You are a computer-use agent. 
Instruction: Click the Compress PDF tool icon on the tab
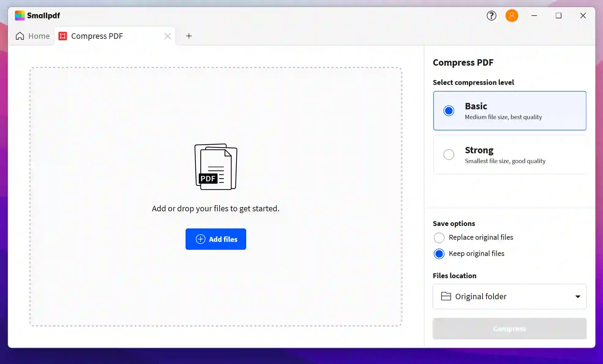63,36
